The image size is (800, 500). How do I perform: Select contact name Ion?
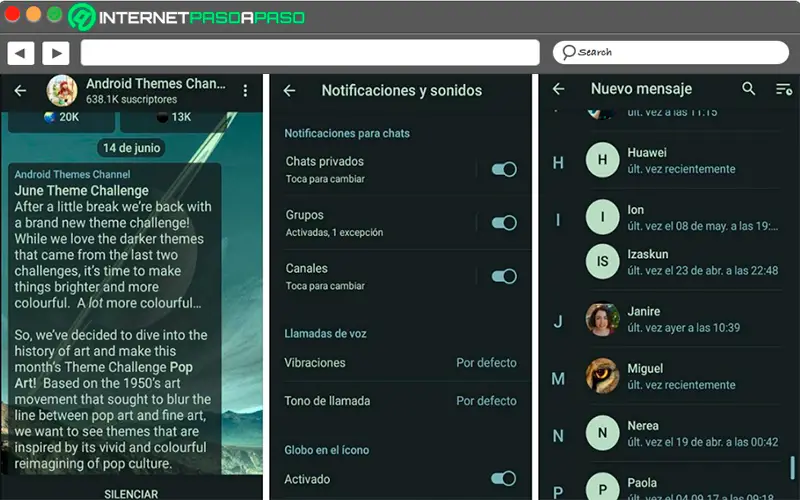636,210
